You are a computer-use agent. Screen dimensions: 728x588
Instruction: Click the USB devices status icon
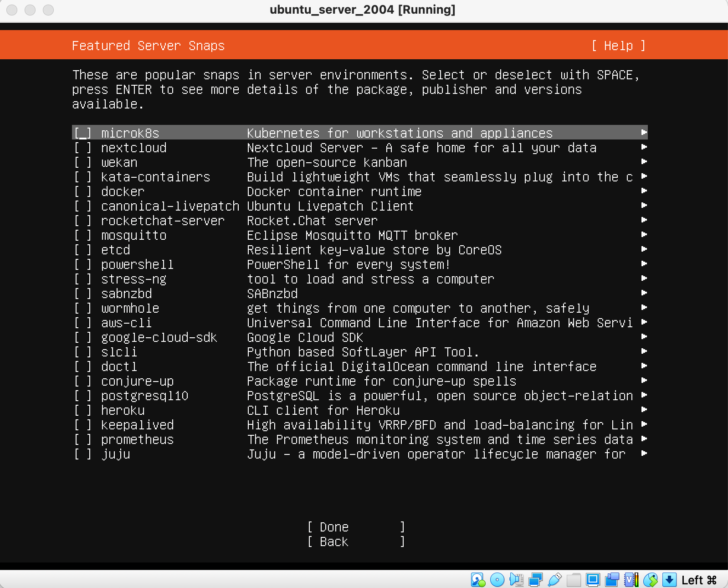point(554,580)
